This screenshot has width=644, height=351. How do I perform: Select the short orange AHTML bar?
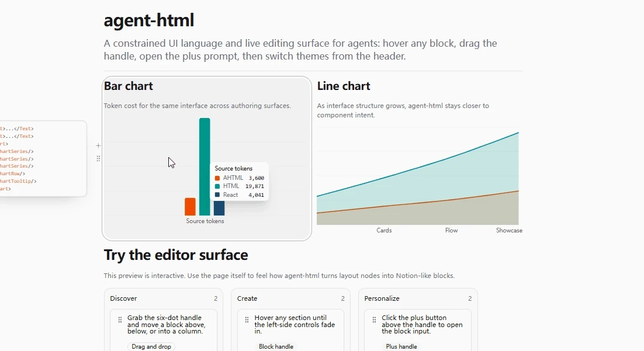(190, 207)
